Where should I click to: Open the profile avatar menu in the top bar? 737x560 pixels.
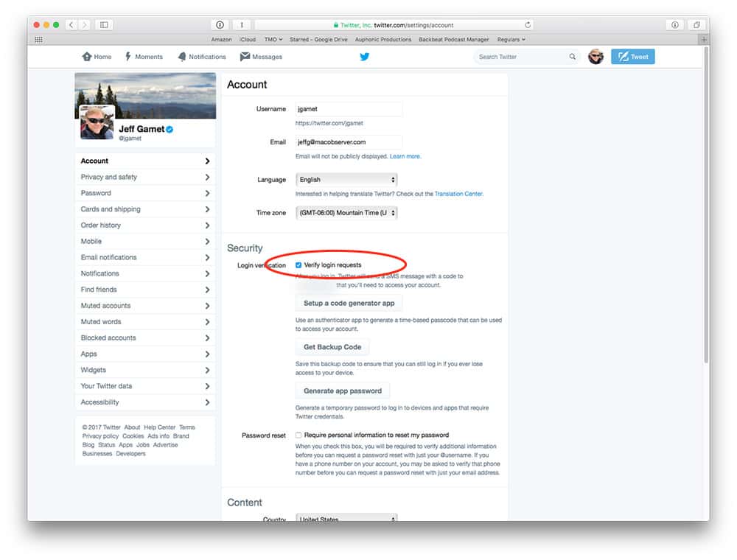click(x=595, y=57)
